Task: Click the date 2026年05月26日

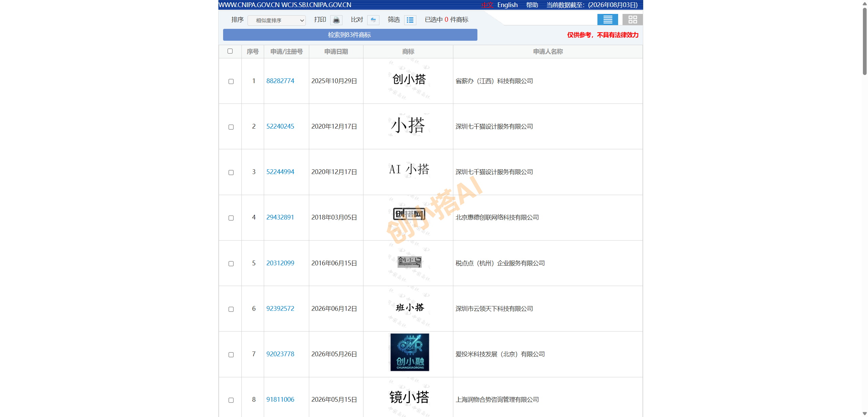Action: pyautogui.click(x=334, y=354)
